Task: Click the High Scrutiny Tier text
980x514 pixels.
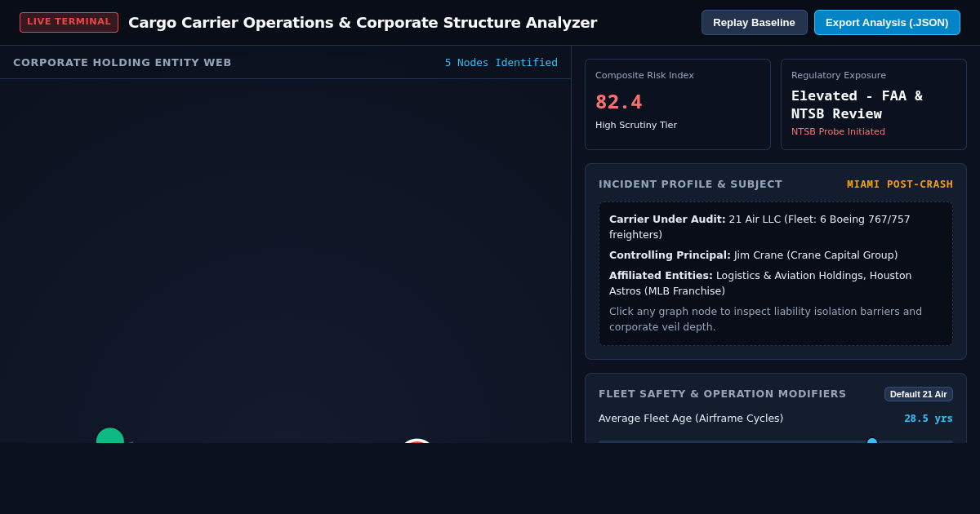Action: tap(636, 126)
